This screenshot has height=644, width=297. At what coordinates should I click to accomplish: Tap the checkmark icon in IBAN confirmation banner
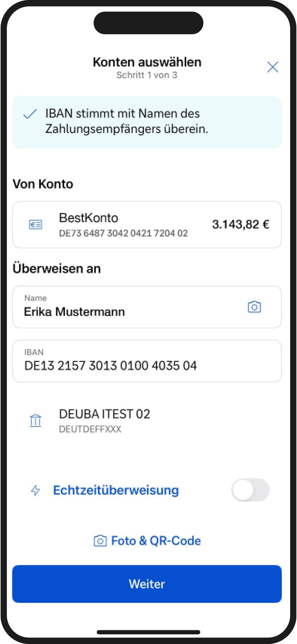[30, 114]
